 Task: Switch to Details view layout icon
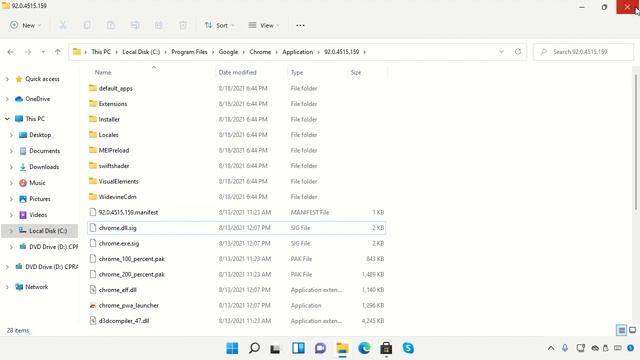tap(621, 330)
